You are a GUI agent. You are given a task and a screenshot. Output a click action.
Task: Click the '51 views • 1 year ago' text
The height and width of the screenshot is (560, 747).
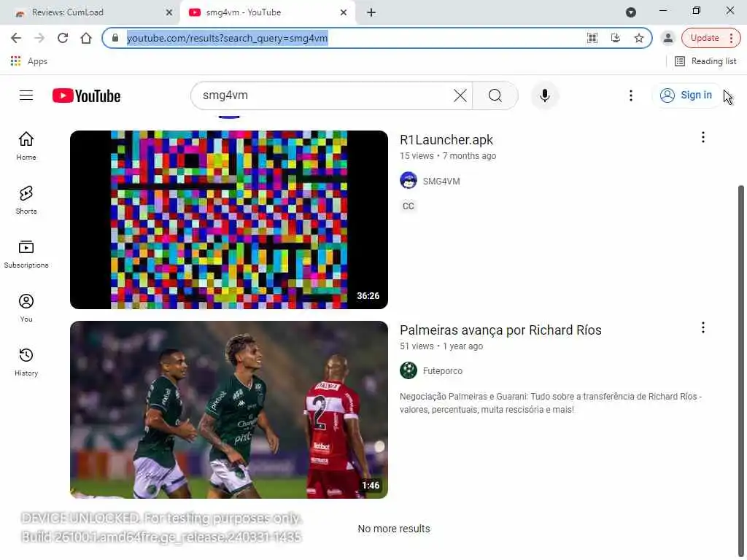(x=441, y=346)
